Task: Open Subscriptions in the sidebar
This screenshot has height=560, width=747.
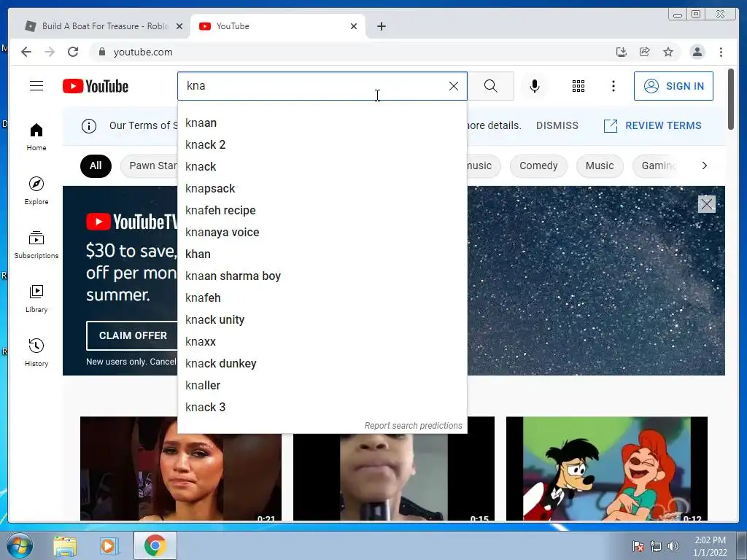Action: [36, 245]
